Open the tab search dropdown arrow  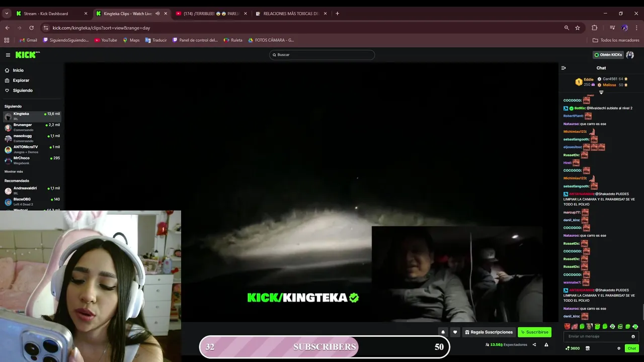7,14
